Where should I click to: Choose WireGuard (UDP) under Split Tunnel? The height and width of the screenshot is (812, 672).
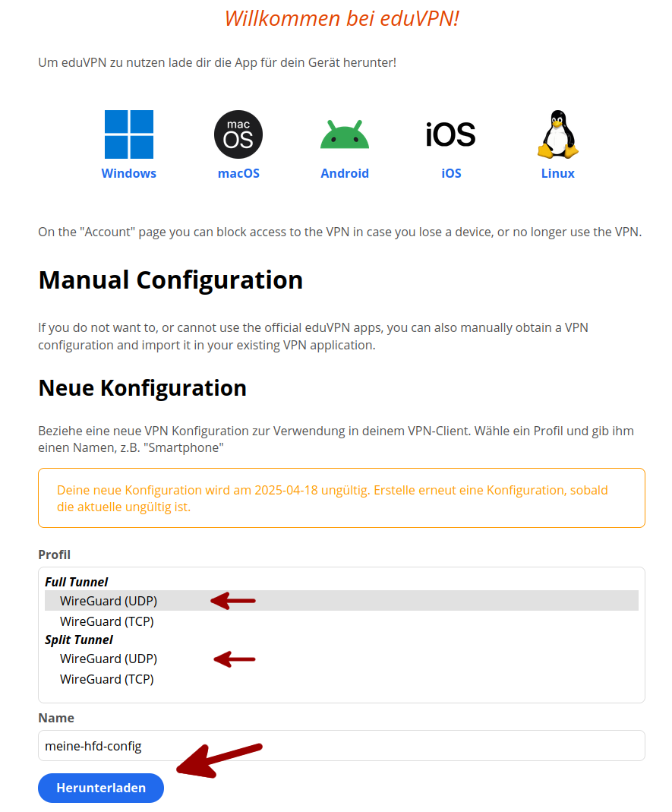[109, 659]
